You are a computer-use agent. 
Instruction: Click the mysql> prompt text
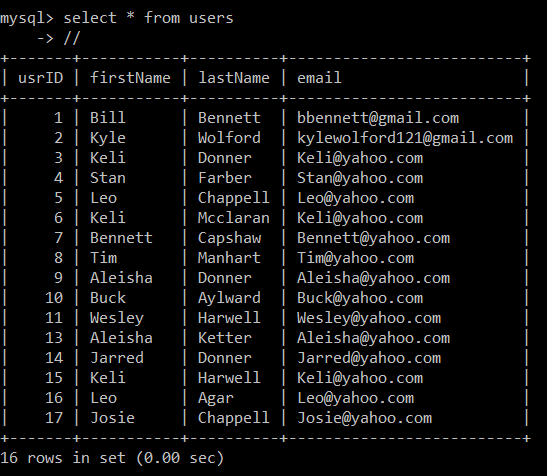tap(27, 18)
